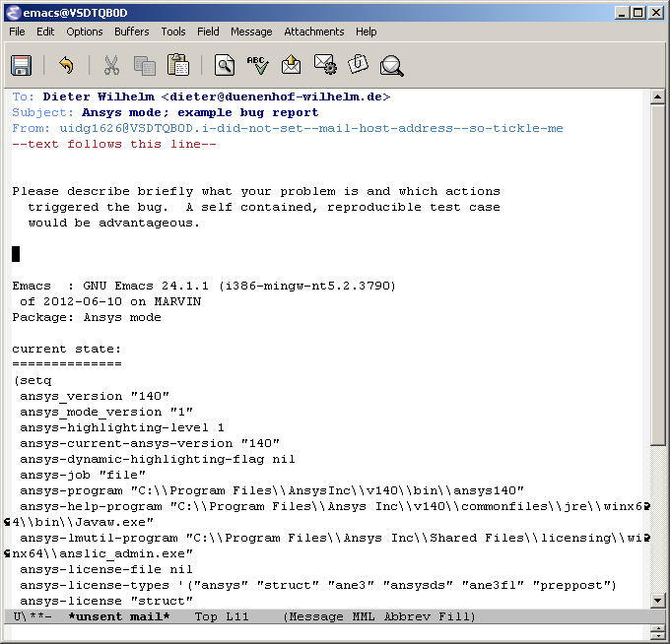Click the 'ansys-job "file"' line
670x644 pixels.
pos(83,475)
